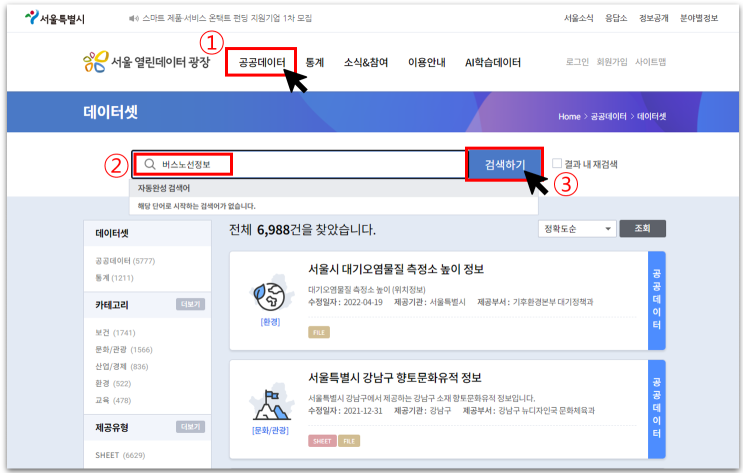Filter by 공공데이터 (5777)
Screen dimensions: 743x473
(125, 261)
